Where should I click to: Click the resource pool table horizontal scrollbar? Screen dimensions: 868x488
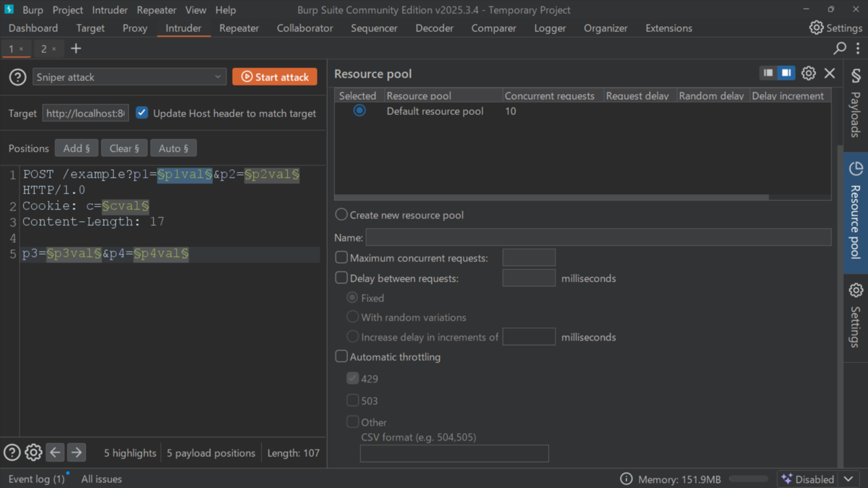[x=551, y=197]
